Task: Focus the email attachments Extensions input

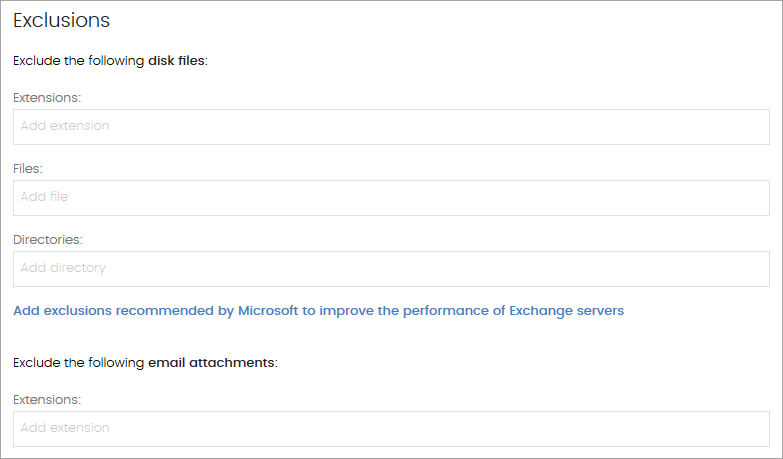Action: (x=391, y=429)
